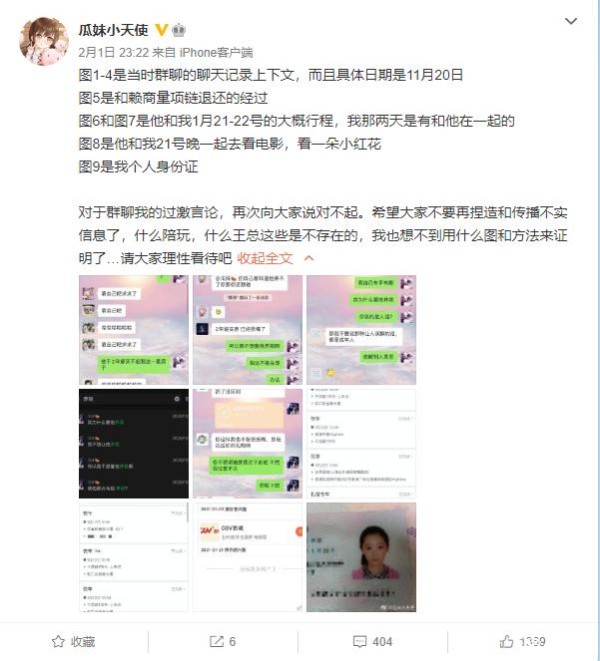600x661 pixels.
Task: Click the 瓜妹小天使 profile avatar
Action: coord(44,41)
